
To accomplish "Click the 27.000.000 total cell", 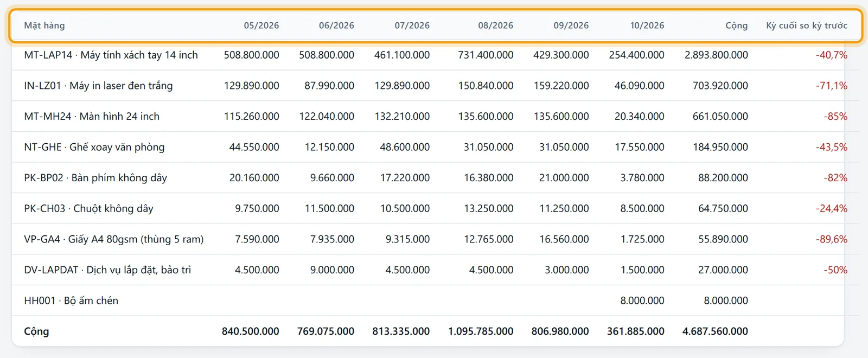I will click(x=723, y=270).
